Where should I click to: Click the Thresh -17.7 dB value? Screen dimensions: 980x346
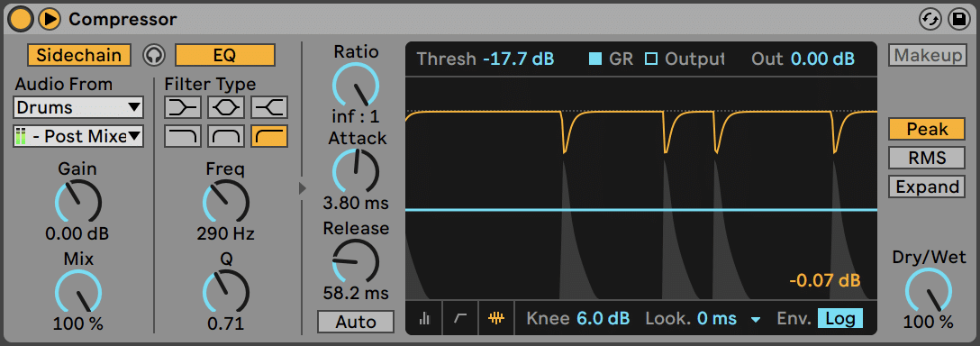click(x=518, y=59)
